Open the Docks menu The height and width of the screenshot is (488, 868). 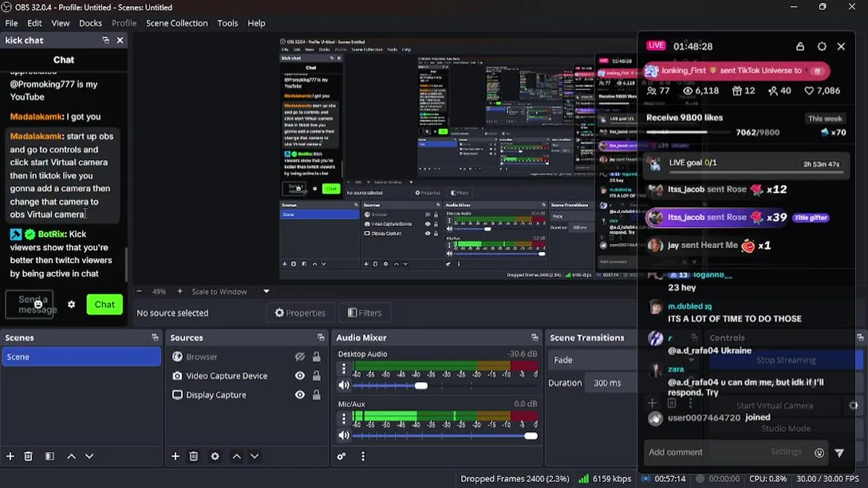click(x=90, y=23)
